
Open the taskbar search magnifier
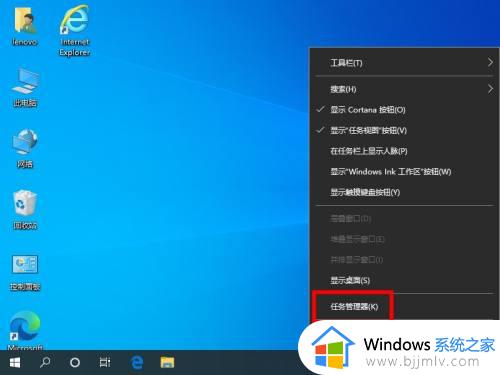tap(45, 362)
